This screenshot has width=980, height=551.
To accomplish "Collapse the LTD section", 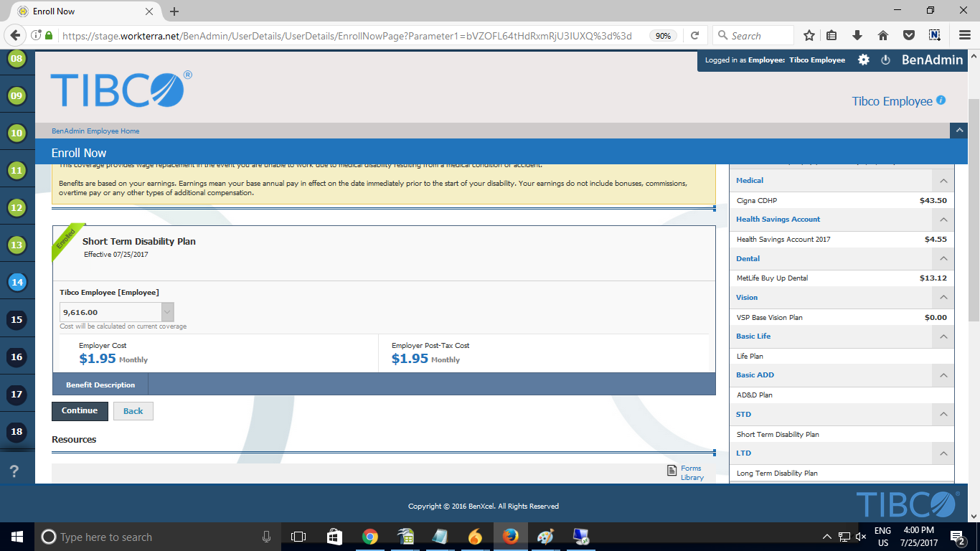I will [943, 453].
